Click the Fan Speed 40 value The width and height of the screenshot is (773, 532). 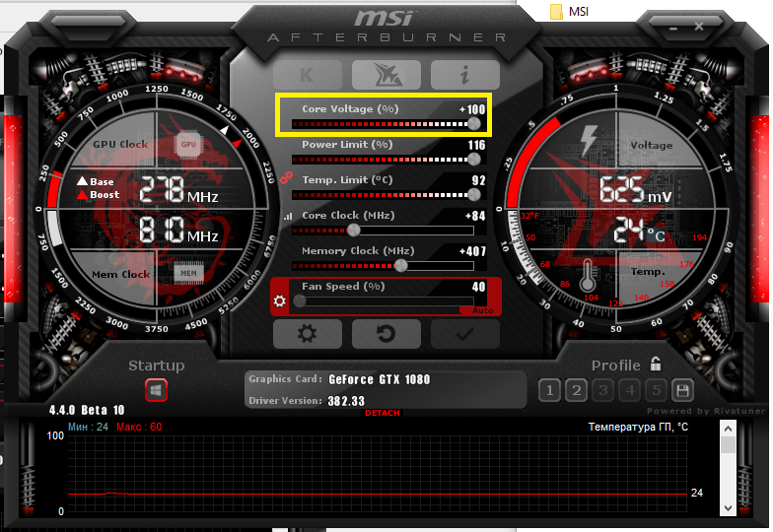point(479,287)
